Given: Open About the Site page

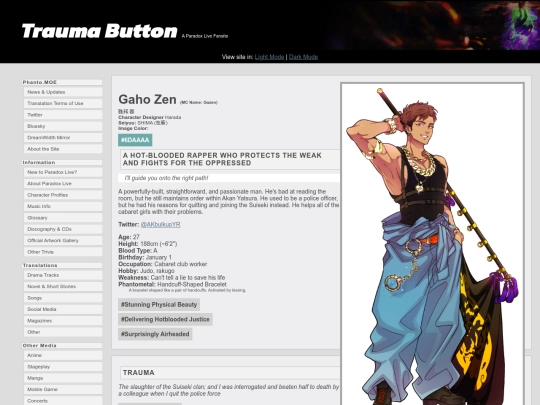Looking at the screenshot, I should 63,149.
